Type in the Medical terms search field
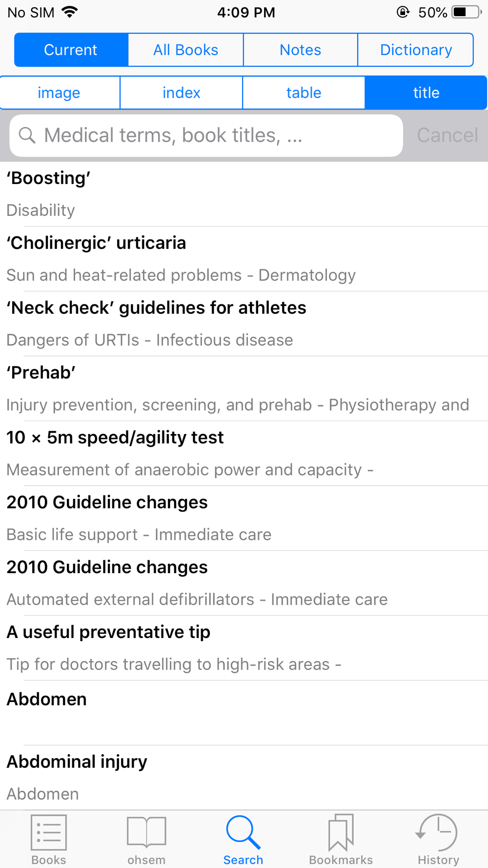Screen dimensions: 488x868 tap(215, 135)
